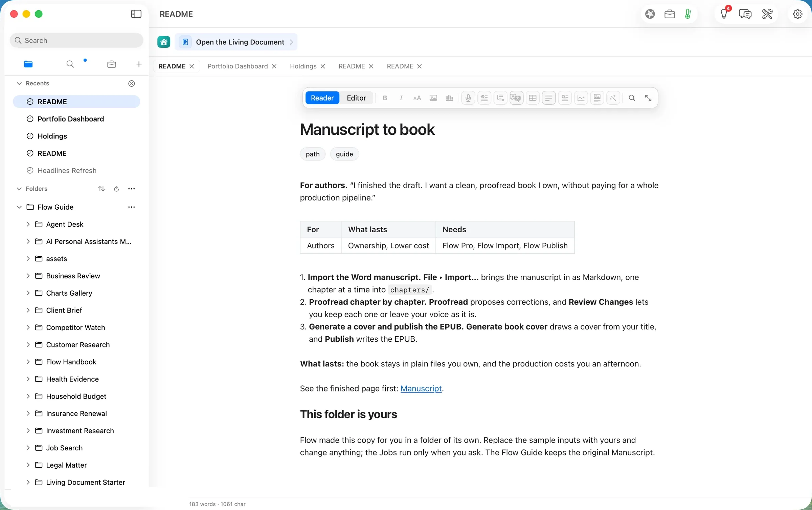Click the line chart toolbar icon
Viewport: 812px width, 510px height.
(x=581, y=98)
